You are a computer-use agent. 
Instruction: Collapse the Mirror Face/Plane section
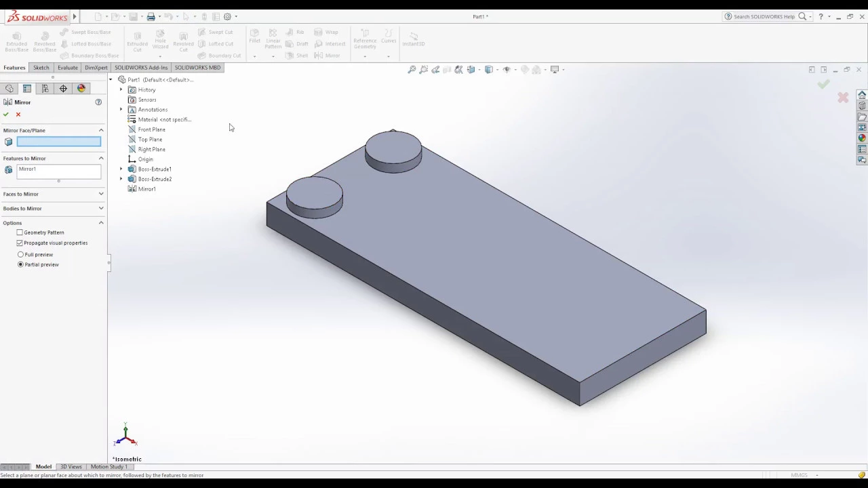[x=101, y=130]
